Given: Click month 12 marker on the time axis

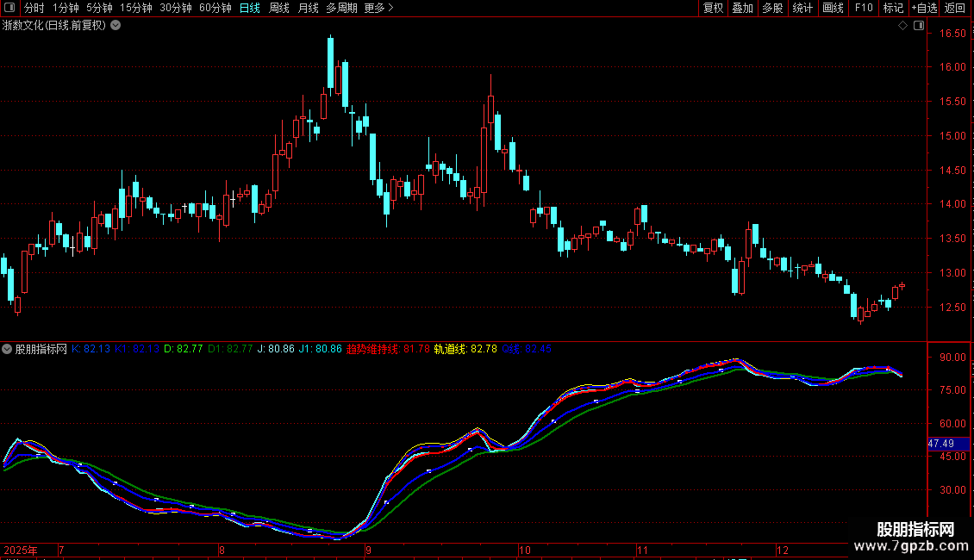Looking at the screenshot, I should [x=782, y=550].
